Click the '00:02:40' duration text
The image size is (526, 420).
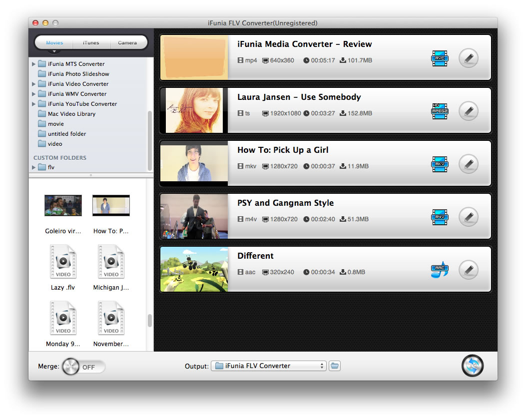323,219
